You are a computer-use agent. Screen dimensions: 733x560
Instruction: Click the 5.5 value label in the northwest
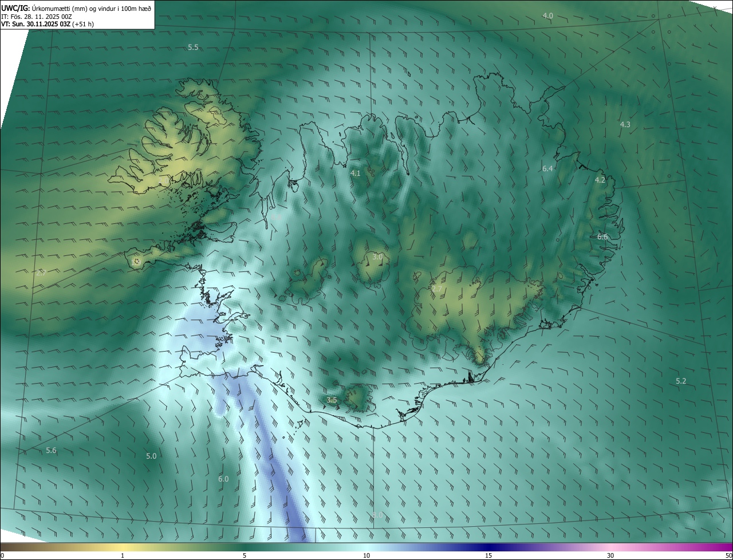click(x=193, y=47)
